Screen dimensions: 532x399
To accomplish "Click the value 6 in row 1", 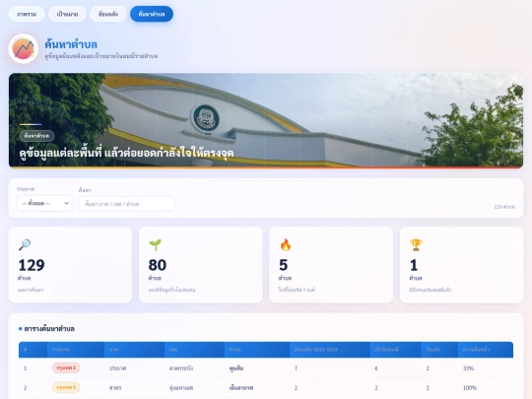I will coord(376,368).
